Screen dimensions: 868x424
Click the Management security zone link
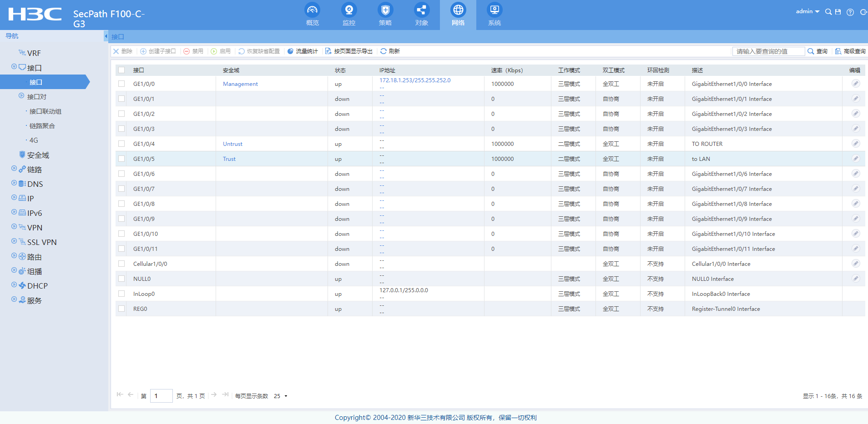(x=240, y=84)
